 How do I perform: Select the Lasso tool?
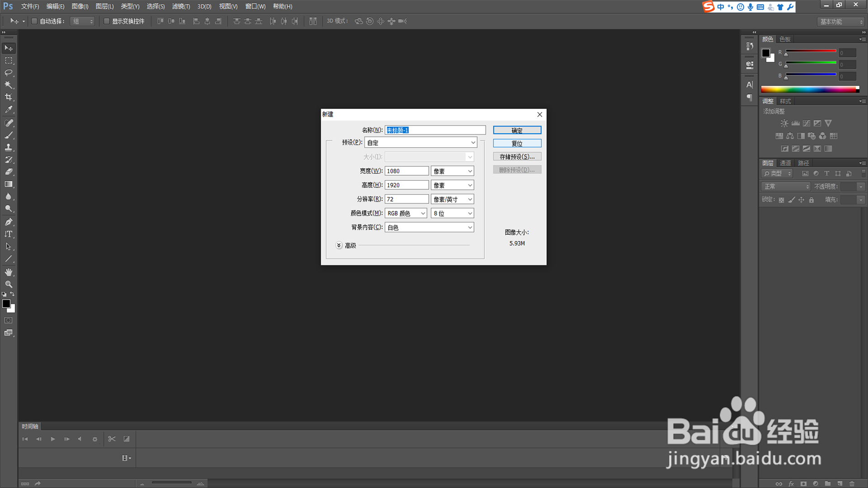[9, 73]
